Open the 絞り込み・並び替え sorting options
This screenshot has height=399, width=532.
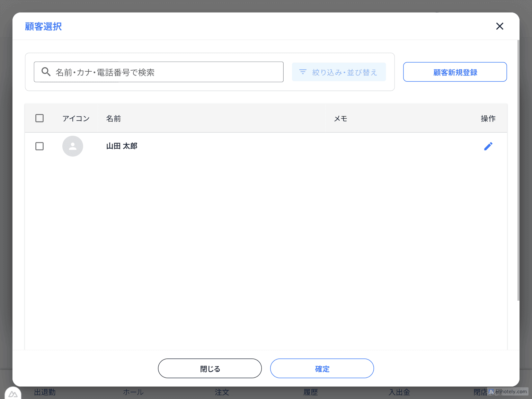pyautogui.click(x=339, y=72)
